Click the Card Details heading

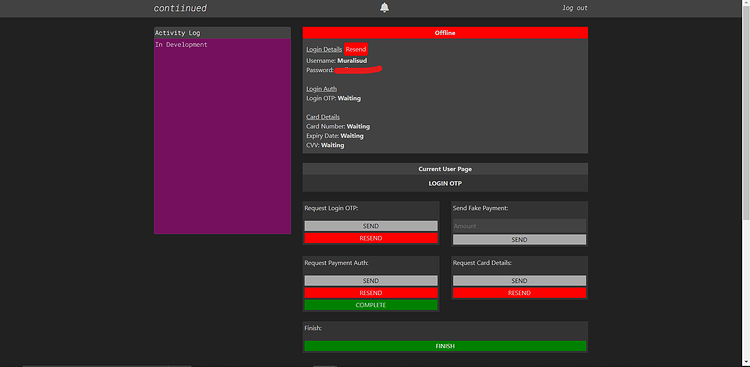coord(323,117)
